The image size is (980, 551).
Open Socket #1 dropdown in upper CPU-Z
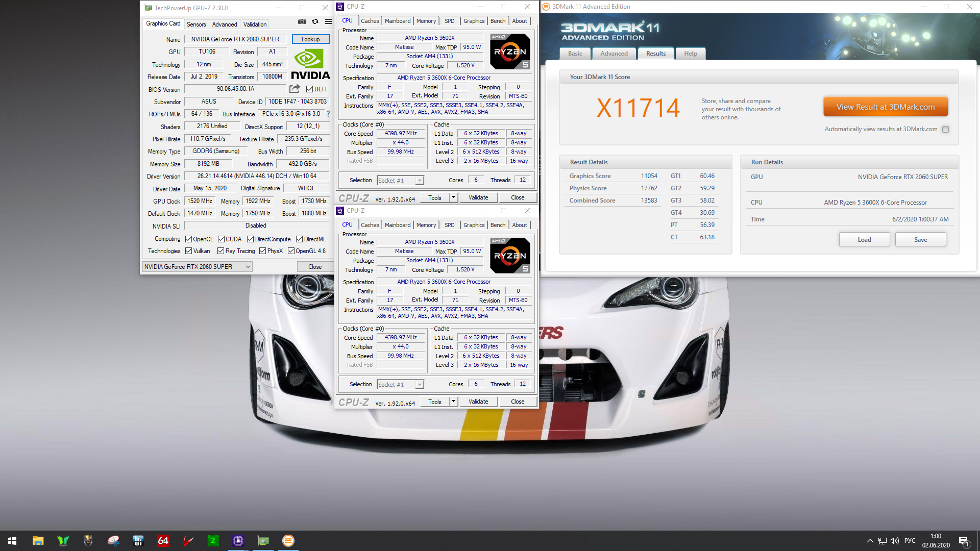pos(400,181)
